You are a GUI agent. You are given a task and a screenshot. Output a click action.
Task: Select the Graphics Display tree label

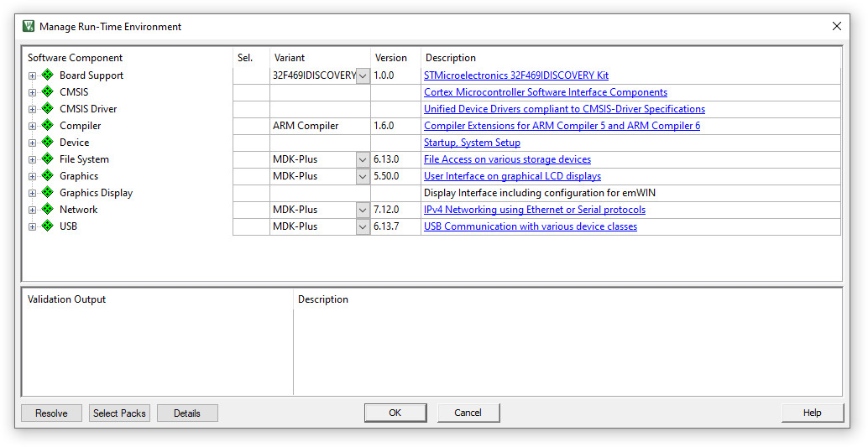(x=97, y=193)
